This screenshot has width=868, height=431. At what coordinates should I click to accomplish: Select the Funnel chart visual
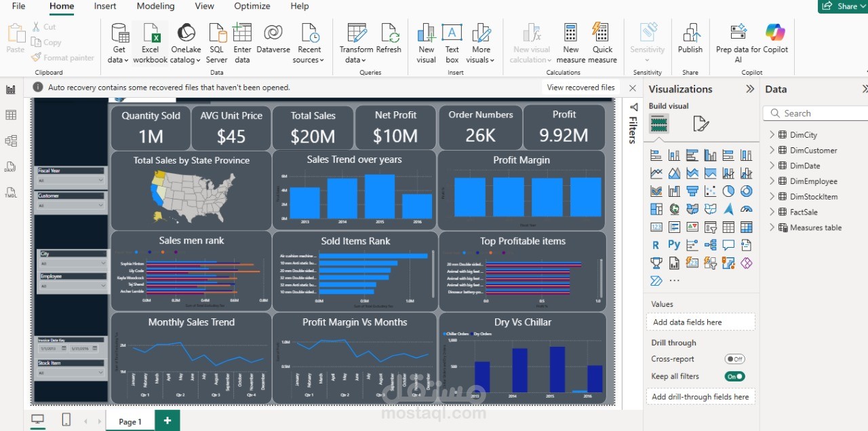[692, 191]
